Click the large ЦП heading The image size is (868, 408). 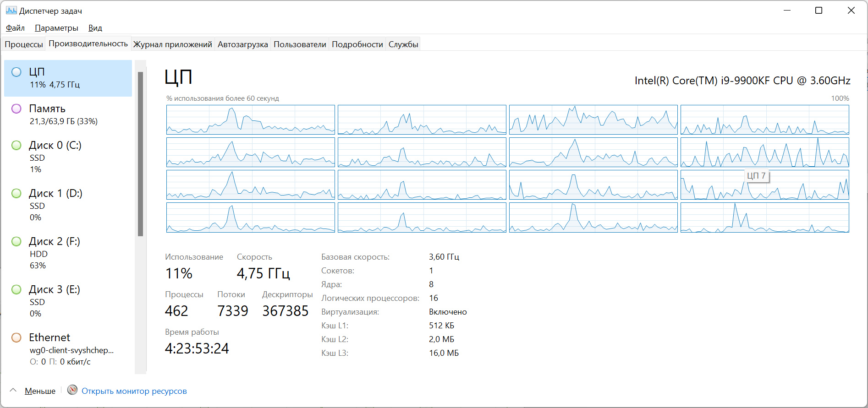[x=178, y=77]
